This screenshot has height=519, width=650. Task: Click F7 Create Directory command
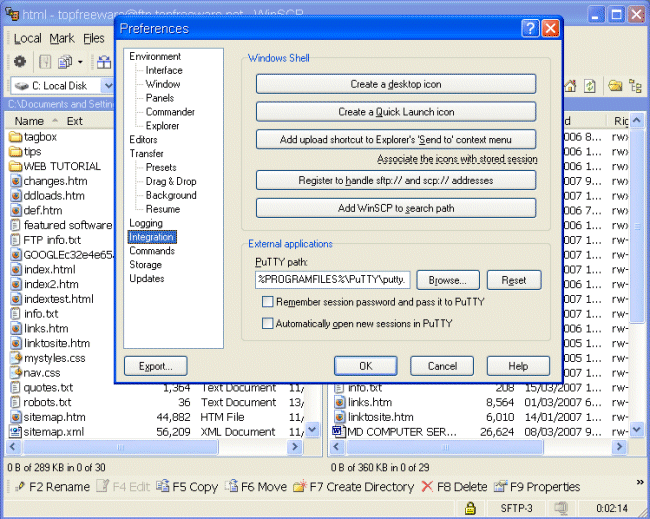point(354,487)
